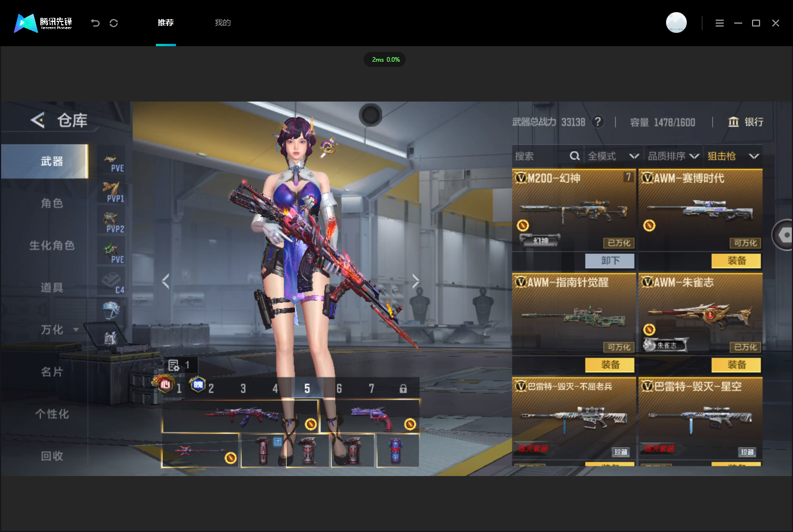Click the gold 万化 badge on M200-幻神
The width and height of the screenshot is (793, 532).
[523, 225]
